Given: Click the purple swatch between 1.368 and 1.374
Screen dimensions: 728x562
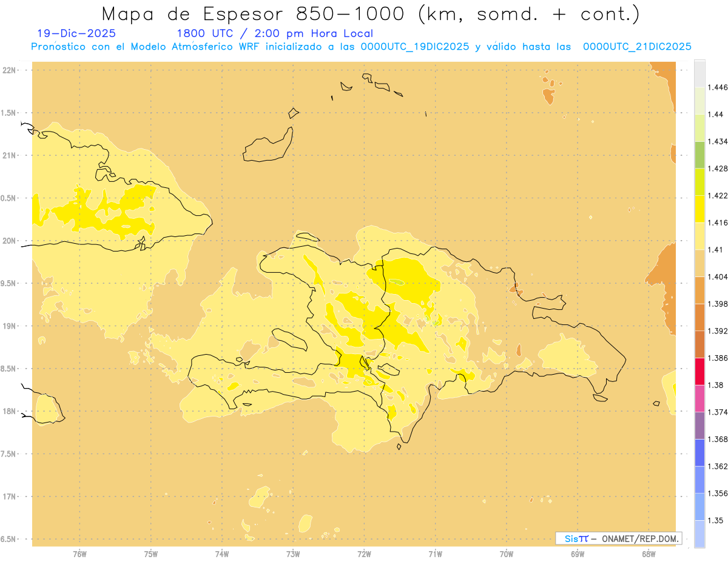Looking at the screenshot, I should [x=699, y=426].
